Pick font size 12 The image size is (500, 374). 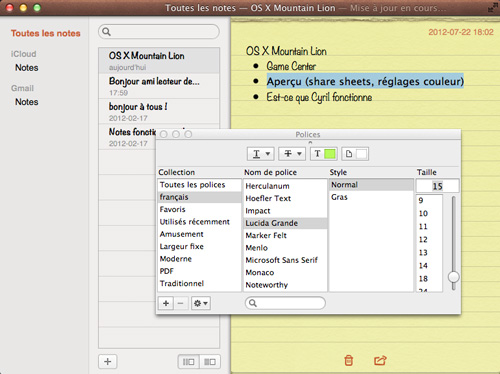pos(429,239)
